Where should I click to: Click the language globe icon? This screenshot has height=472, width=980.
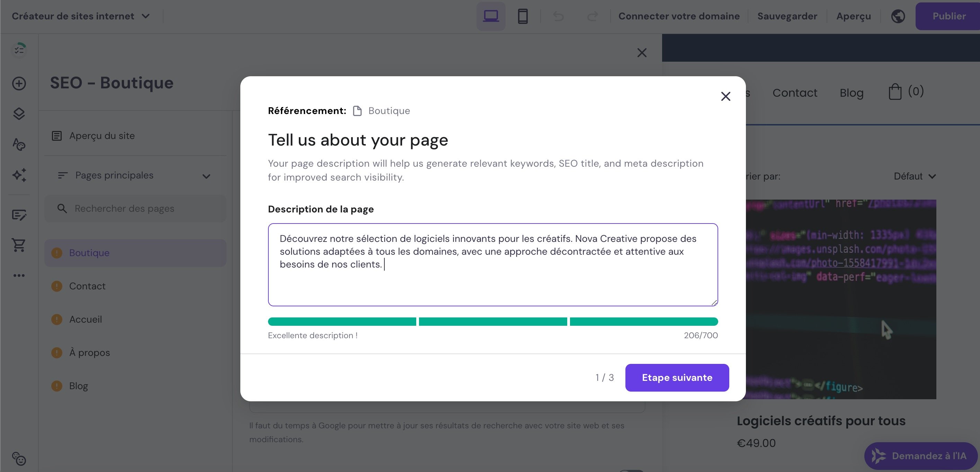tap(898, 16)
